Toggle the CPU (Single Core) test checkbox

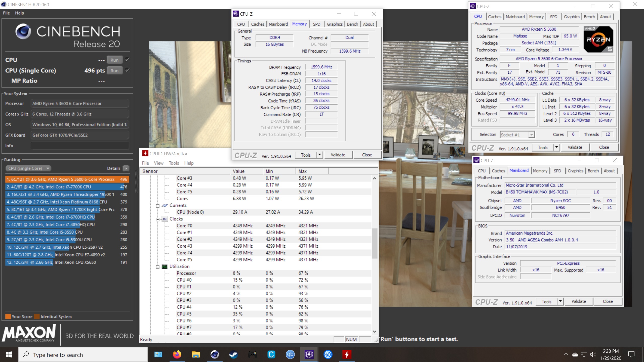point(127,70)
